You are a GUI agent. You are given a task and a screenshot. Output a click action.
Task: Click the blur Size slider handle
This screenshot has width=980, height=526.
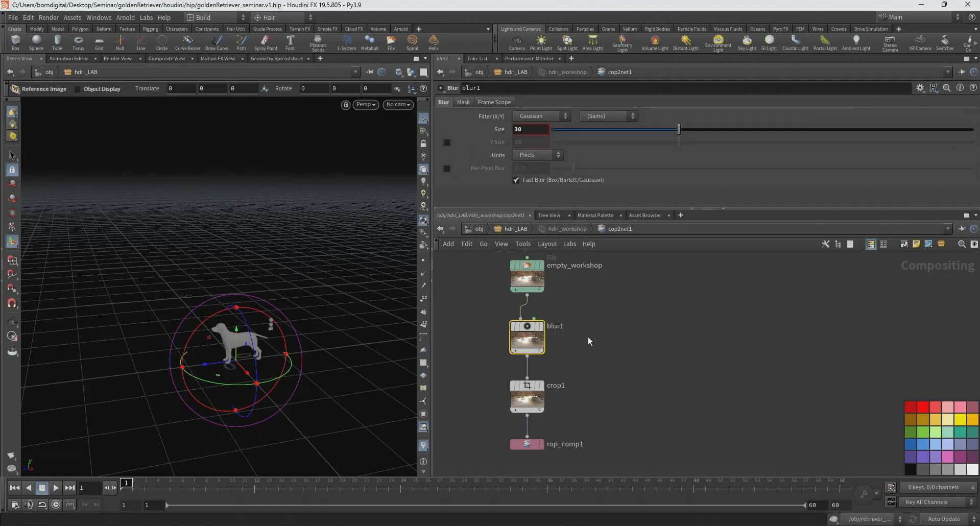[679, 130]
